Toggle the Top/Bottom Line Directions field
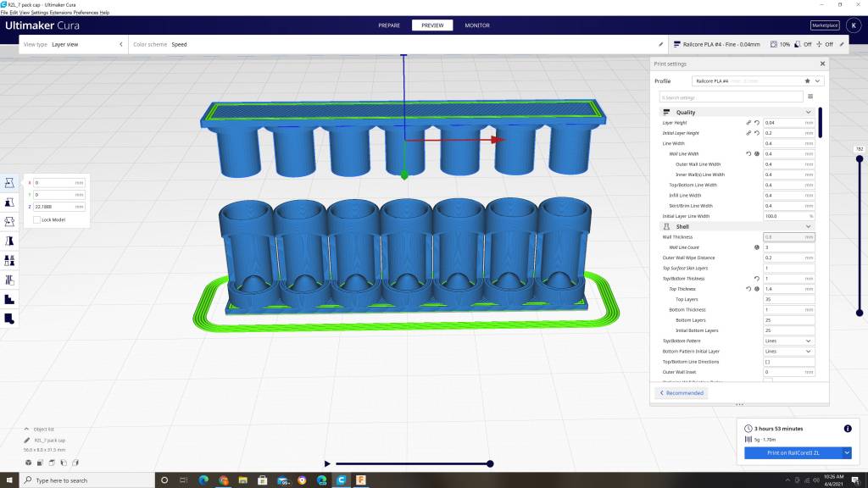Screen dimensions: 868x488 click(789, 362)
